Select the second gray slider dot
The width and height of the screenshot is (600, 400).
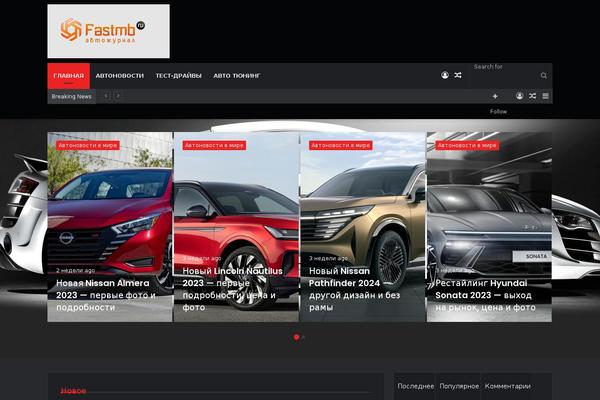[303, 337]
